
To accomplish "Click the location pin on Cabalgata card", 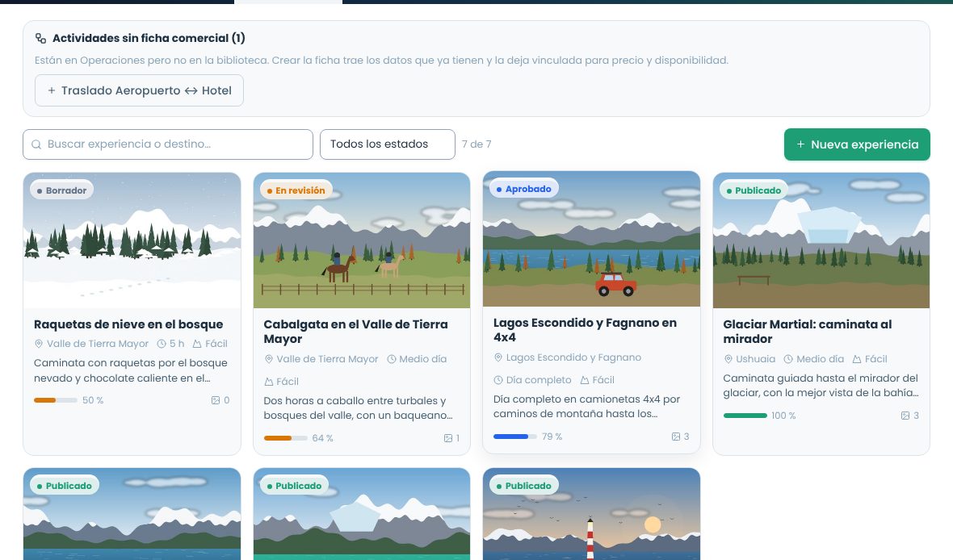I will coord(269,359).
